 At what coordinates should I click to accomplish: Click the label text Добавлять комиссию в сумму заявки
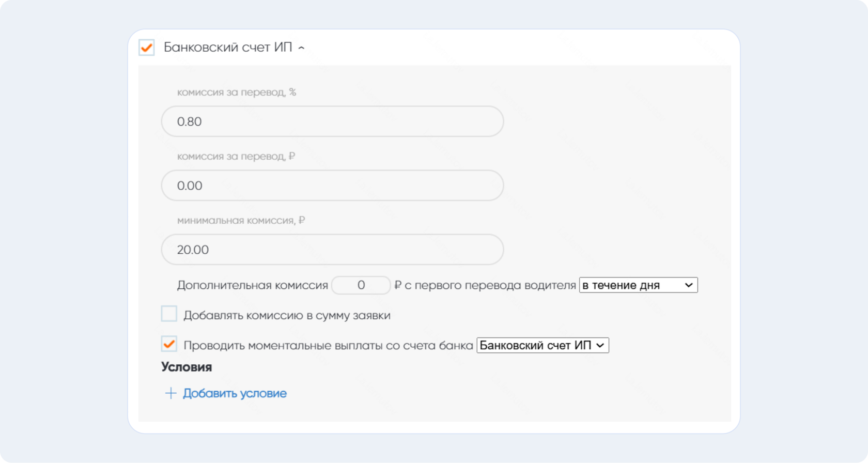(287, 315)
